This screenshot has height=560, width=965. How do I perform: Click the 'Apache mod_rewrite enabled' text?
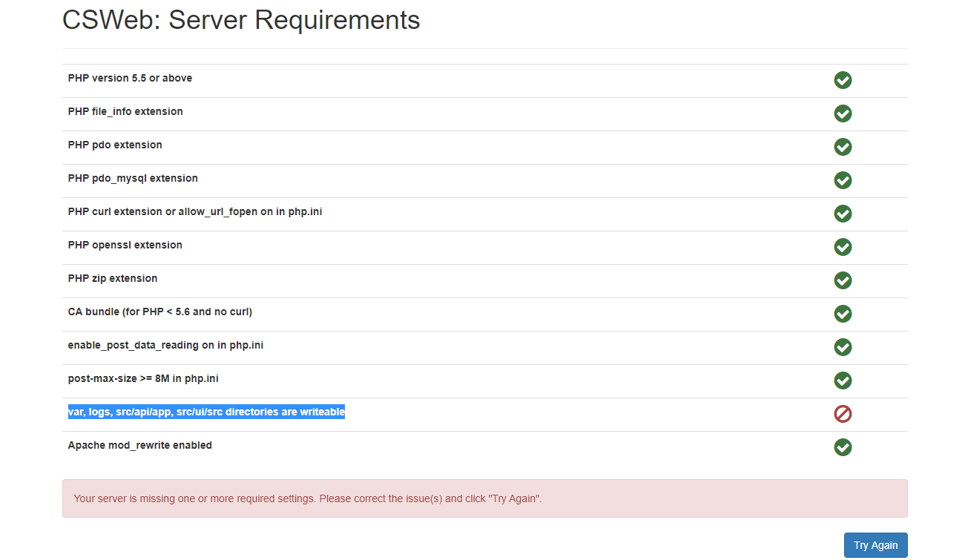pyautogui.click(x=139, y=445)
